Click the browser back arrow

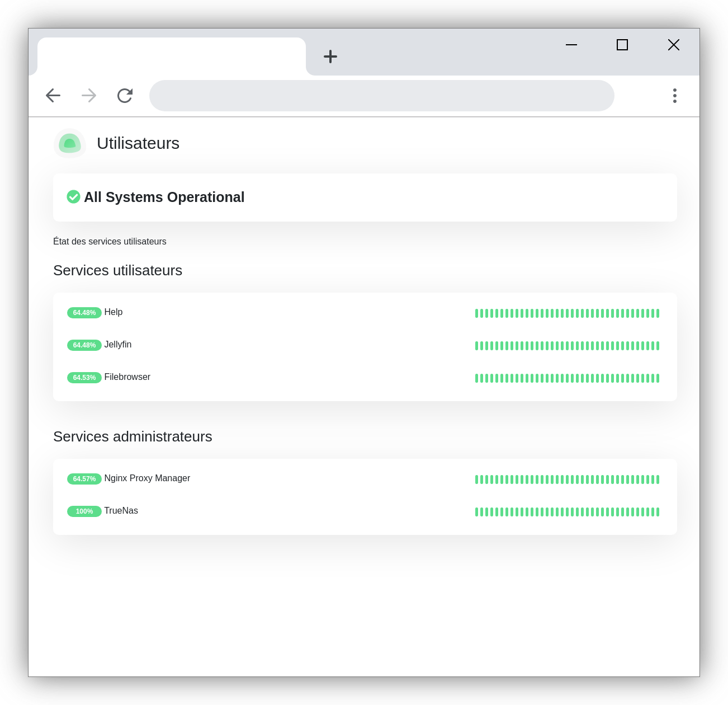(53, 96)
